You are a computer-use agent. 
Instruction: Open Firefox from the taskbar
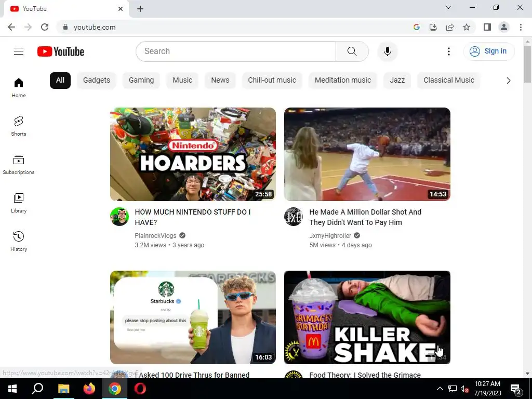pos(89,389)
